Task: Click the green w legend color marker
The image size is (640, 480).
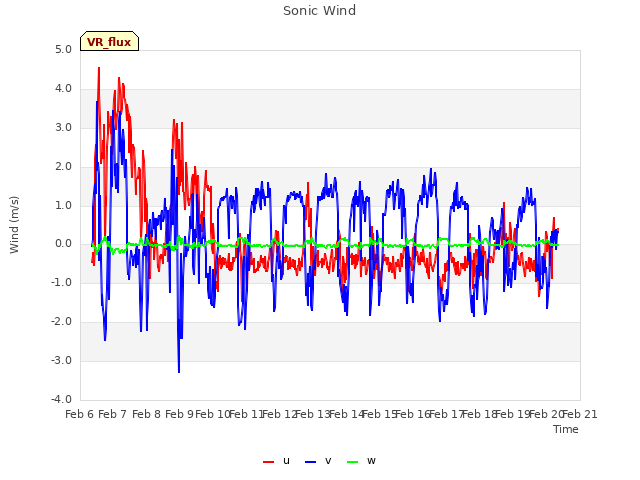Action: click(352, 462)
